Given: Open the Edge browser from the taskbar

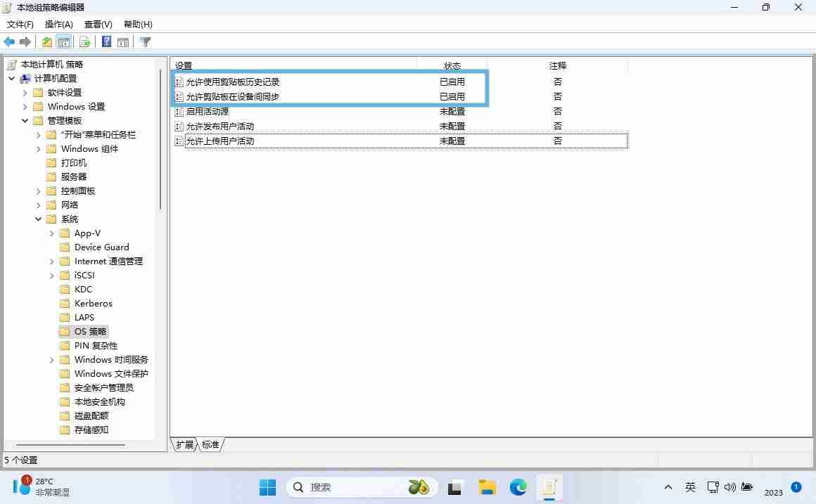Looking at the screenshot, I should (x=518, y=486).
